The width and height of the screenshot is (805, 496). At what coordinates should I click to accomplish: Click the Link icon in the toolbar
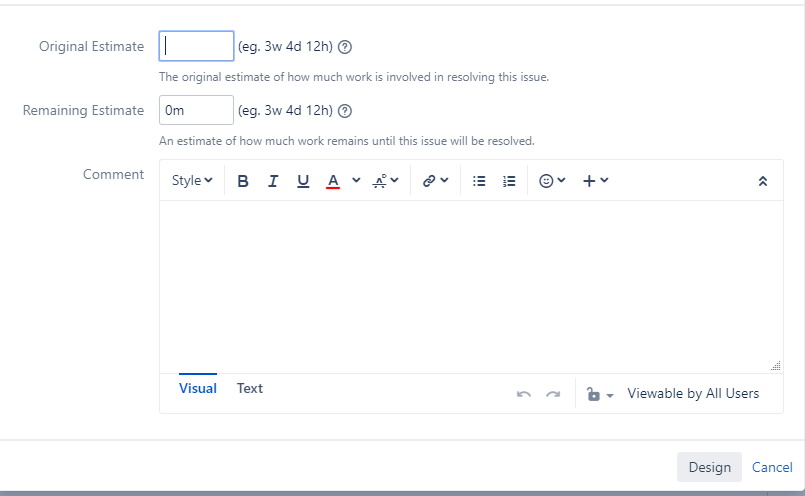pos(429,181)
